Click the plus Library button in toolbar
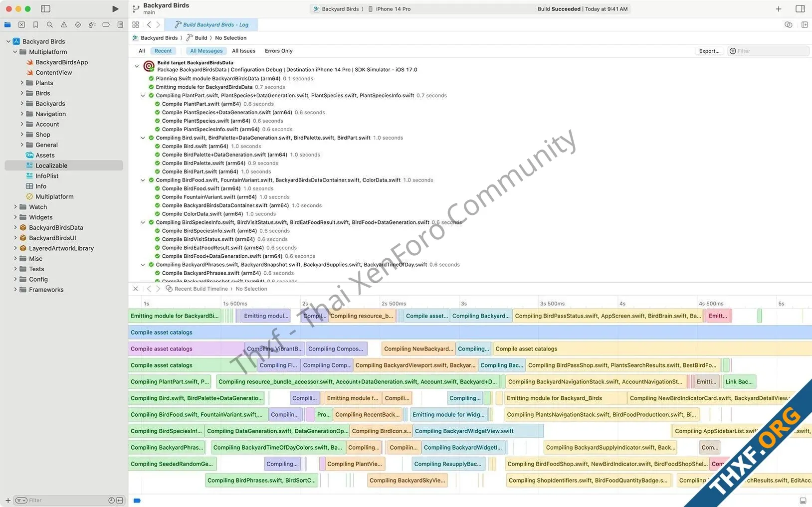The image size is (812, 507). (x=779, y=9)
